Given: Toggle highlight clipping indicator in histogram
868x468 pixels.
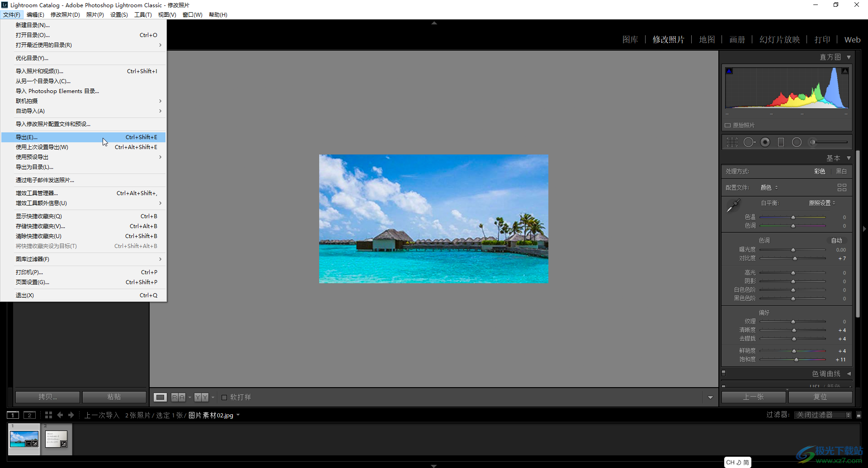Looking at the screenshot, I should click(x=844, y=71).
